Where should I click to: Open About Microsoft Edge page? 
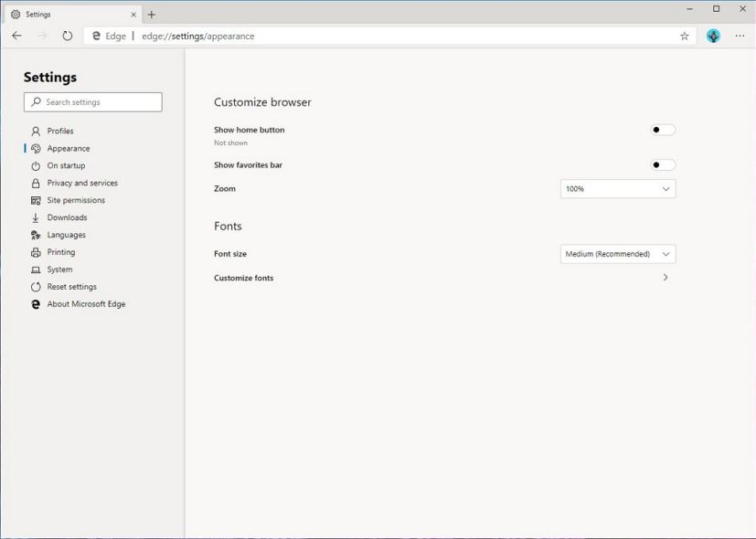pyautogui.click(x=86, y=304)
